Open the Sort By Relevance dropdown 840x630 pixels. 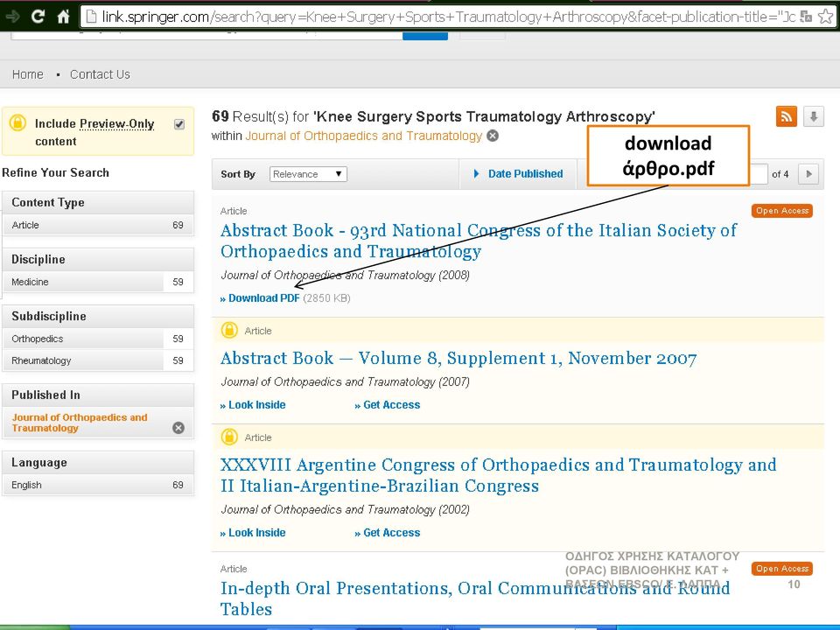308,174
